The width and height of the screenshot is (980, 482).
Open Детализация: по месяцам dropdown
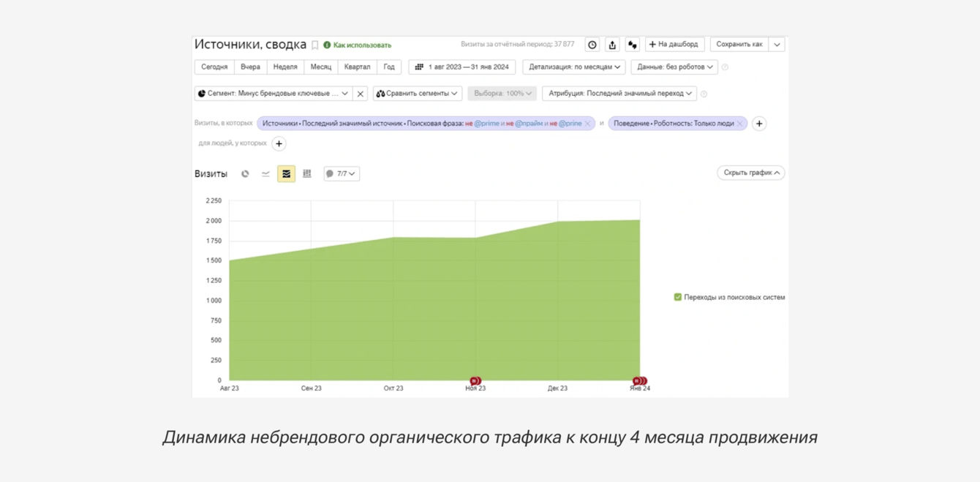[x=574, y=67]
